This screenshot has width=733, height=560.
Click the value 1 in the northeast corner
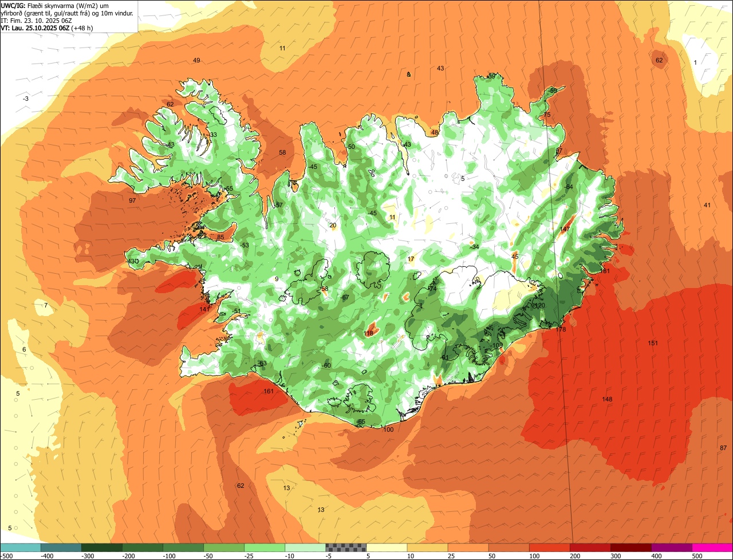click(x=695, y=62)
